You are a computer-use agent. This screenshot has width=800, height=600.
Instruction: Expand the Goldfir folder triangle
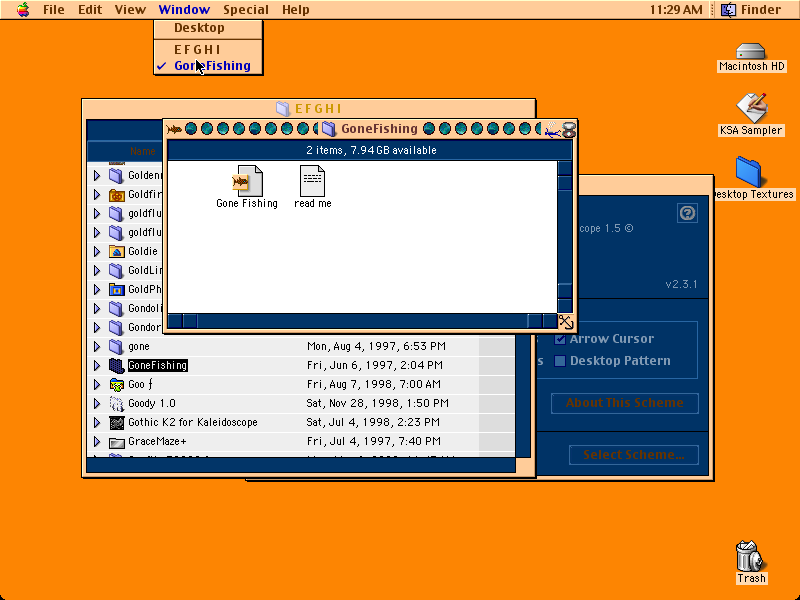point(97,194)
